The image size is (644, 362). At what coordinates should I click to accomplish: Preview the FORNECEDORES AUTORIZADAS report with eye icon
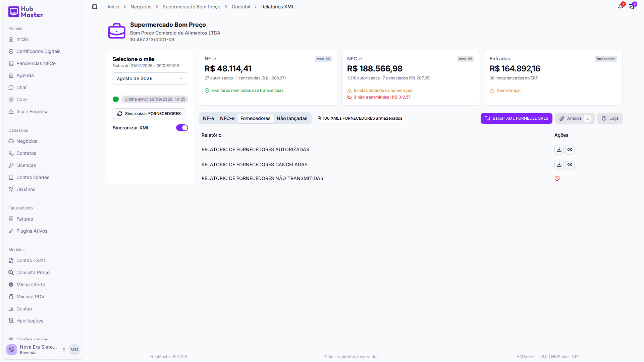tap(570, 149)
